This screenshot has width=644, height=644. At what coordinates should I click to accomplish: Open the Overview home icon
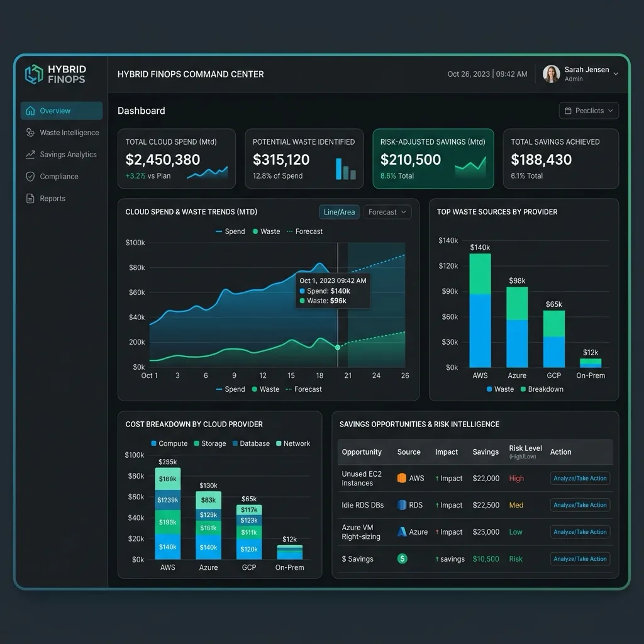pos(30,111)
